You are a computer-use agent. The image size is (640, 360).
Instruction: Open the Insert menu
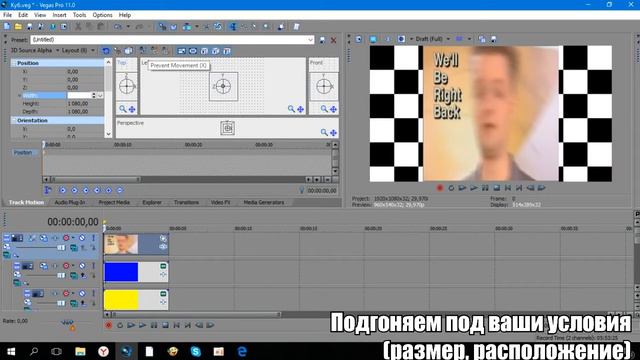click(x=59, y=15)
